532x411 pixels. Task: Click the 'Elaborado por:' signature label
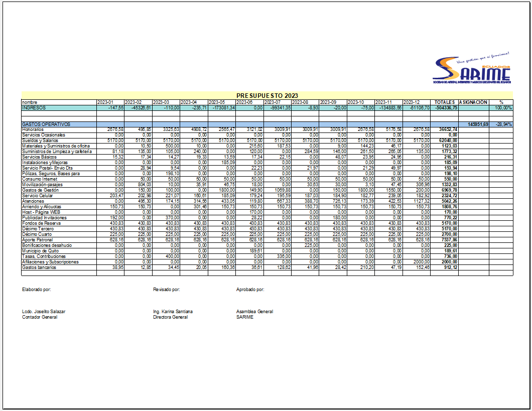[37, 289]
